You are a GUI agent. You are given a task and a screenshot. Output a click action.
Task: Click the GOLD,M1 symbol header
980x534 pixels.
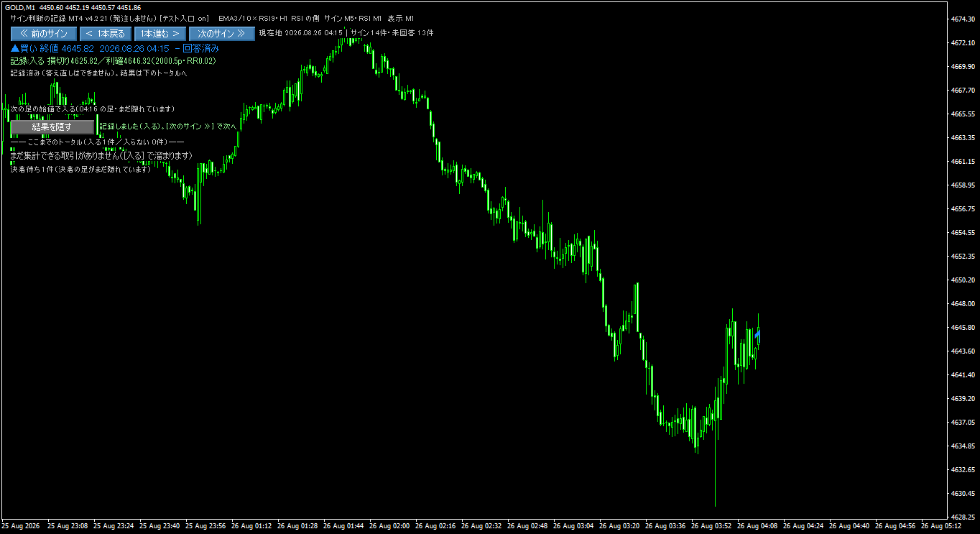click(20, 7)
